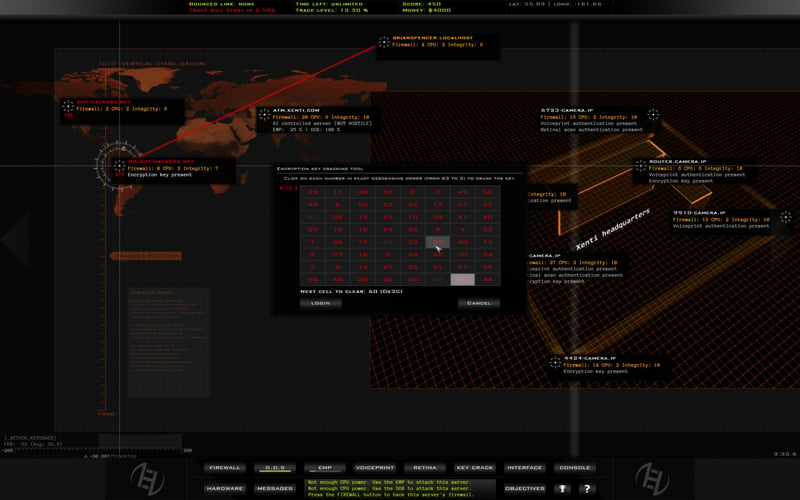The image size is (800, 500).
Task: Click cell 51 in the key grid
Action: coord(463,267)
